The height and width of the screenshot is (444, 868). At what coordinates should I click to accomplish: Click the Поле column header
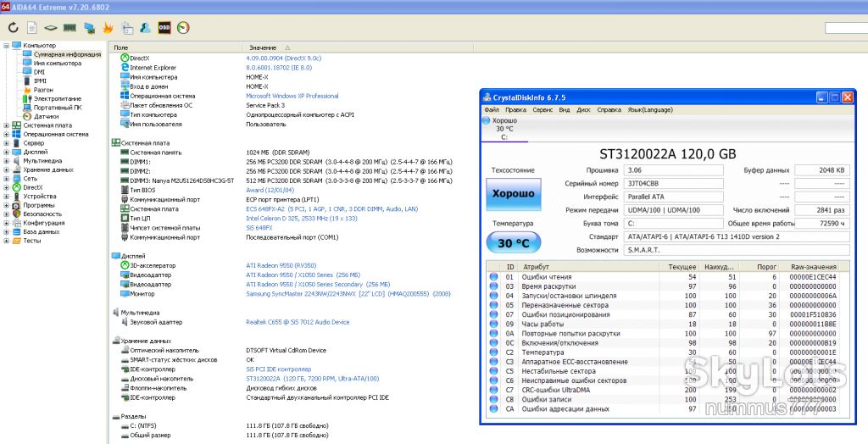pos(175,47)
